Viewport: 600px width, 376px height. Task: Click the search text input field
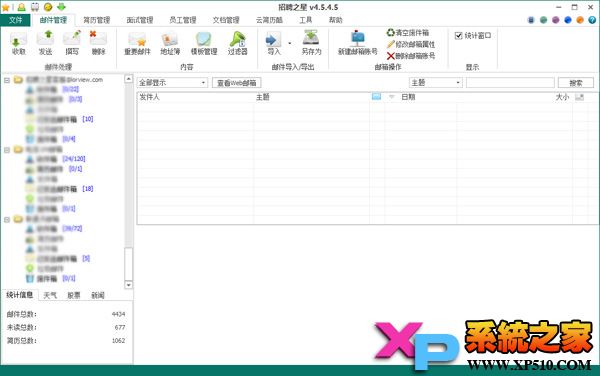510,83
